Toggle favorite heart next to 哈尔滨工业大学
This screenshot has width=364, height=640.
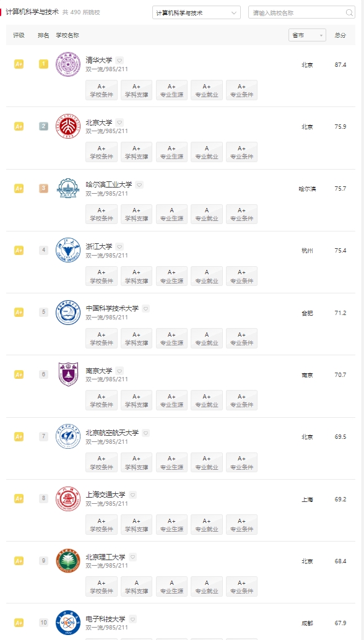139,184
